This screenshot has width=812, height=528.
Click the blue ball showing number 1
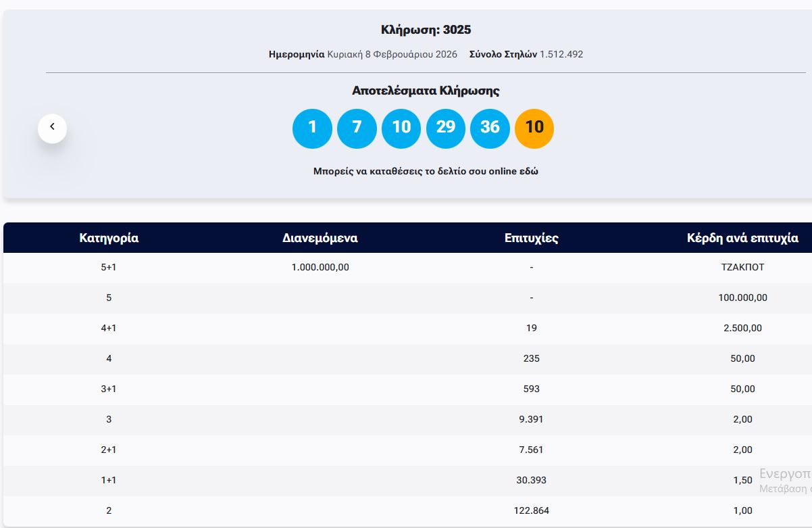tap(312, 128)
